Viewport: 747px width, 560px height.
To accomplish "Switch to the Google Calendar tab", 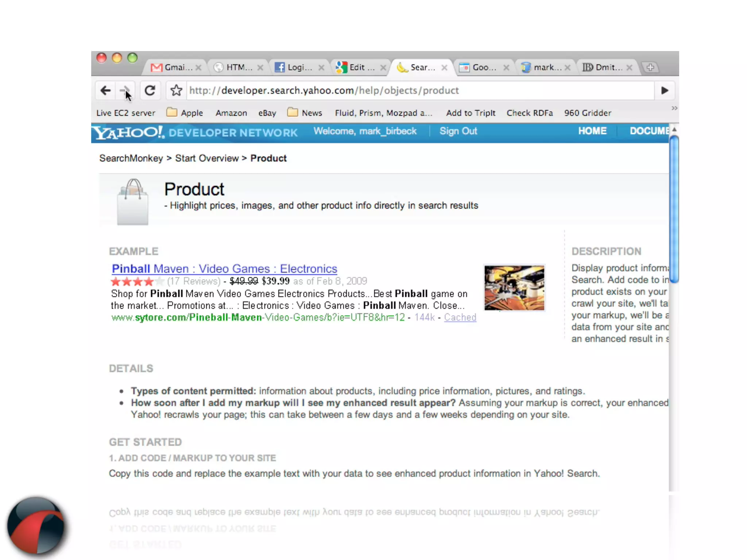I will 480,67.
